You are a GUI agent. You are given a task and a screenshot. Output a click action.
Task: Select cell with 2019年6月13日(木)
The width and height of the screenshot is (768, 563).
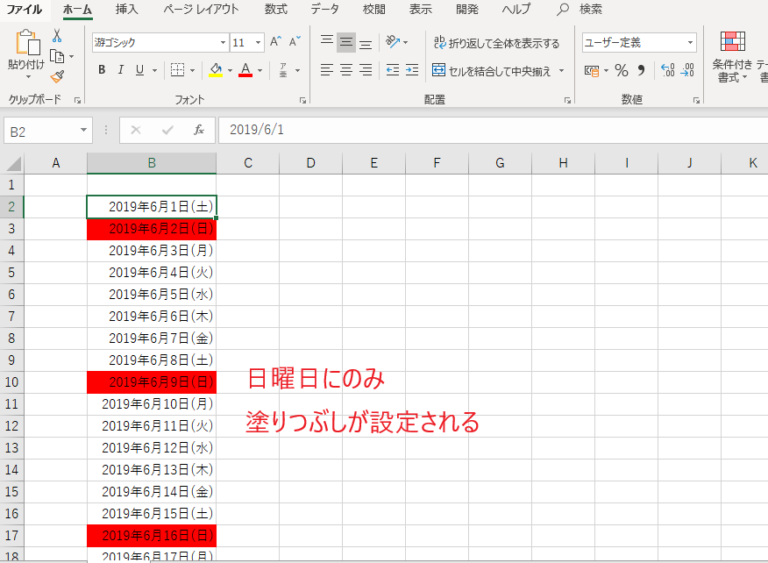click(x=152, y=470)
